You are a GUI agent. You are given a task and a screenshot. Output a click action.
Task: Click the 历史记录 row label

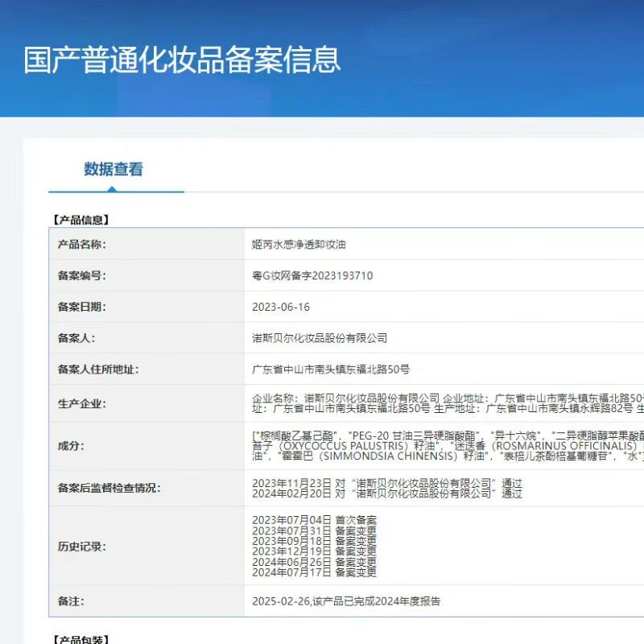(81, 547)
